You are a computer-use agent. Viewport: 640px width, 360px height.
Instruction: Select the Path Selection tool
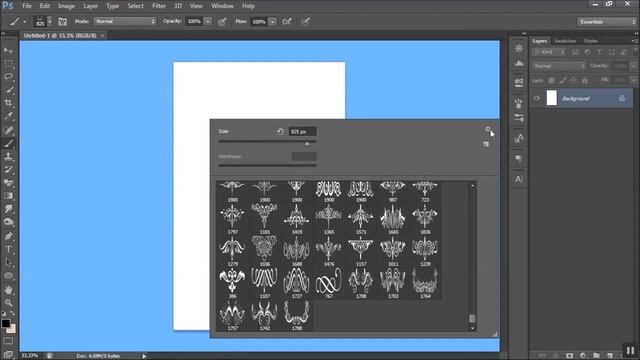pos(8,262)
